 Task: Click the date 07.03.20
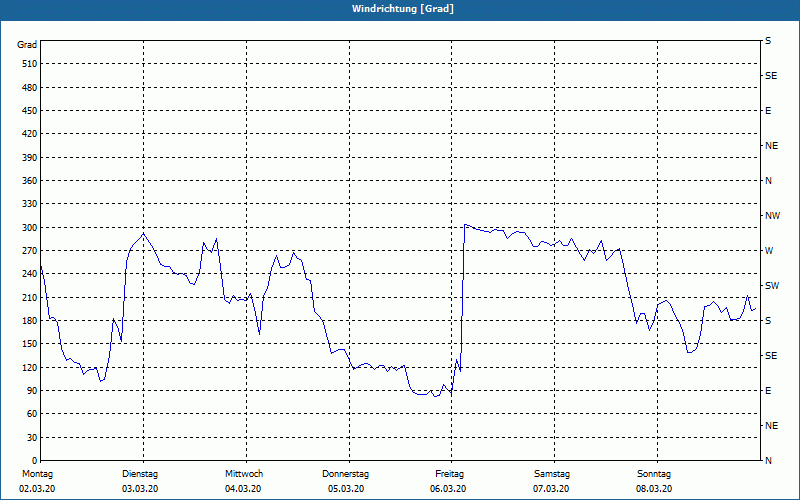pyautogui.click(x=551, y=489)
